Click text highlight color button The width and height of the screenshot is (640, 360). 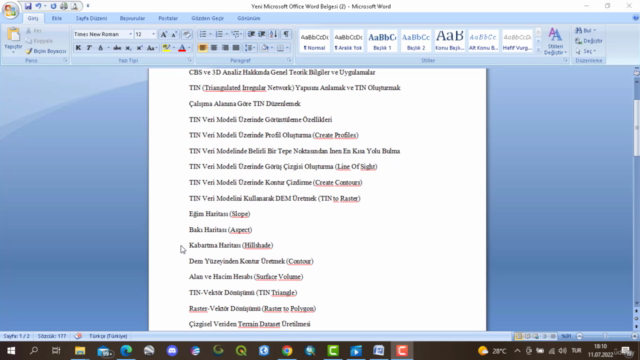coord(166,48)
